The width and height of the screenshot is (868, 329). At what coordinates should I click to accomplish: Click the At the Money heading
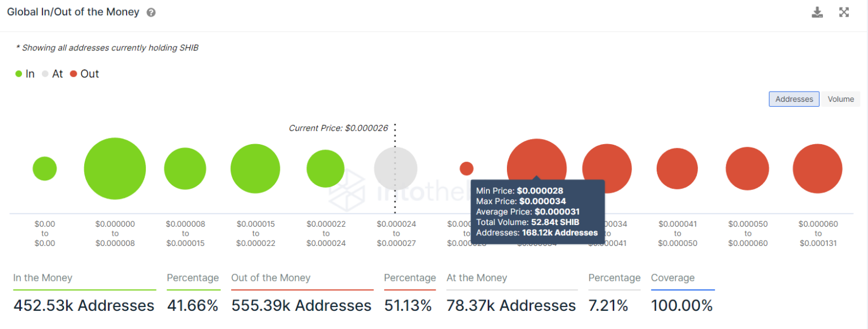pyautogui.click(x=477, y=278)
